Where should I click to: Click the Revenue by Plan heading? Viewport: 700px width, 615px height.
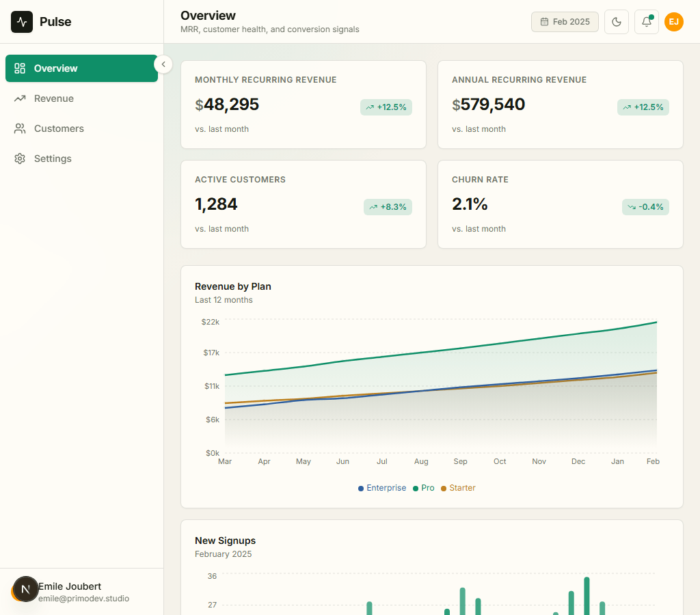tap(233, 286)
